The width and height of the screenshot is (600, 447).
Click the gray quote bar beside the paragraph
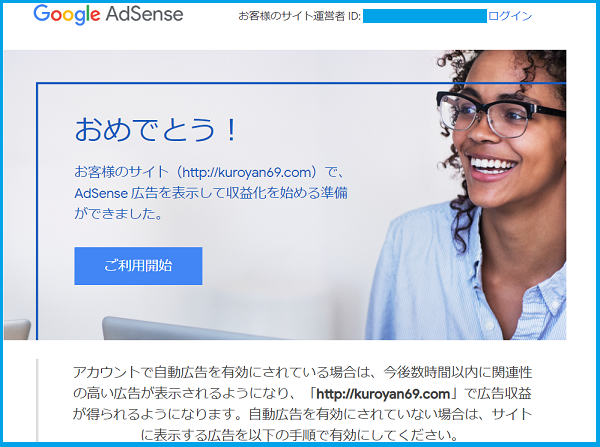tap(37, 400)
